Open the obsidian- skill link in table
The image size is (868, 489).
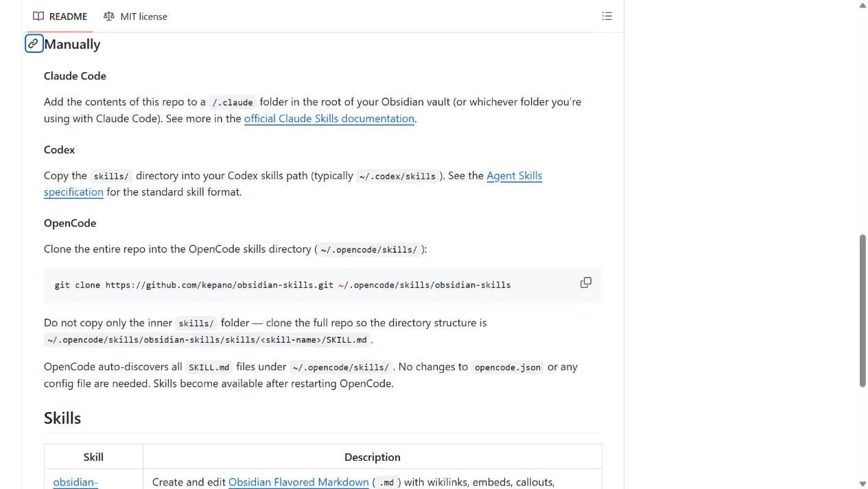[x=75, y=482]
